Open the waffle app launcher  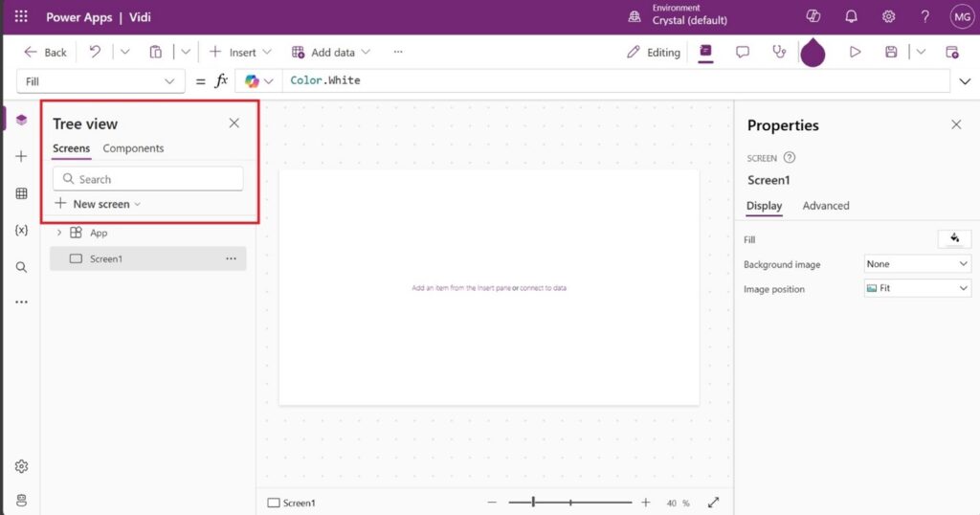click(x=21, y=17)
